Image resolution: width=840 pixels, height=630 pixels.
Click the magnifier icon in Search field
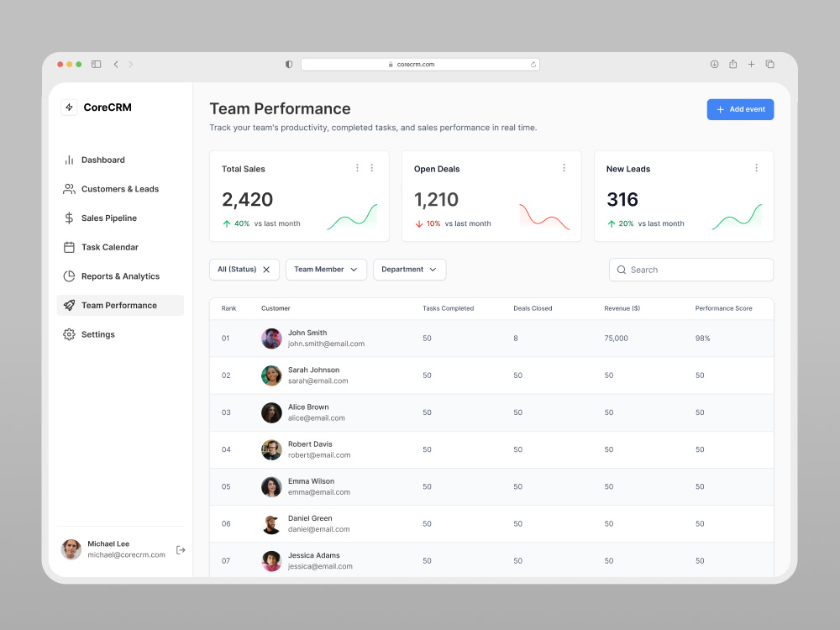[x=622, y=270]
